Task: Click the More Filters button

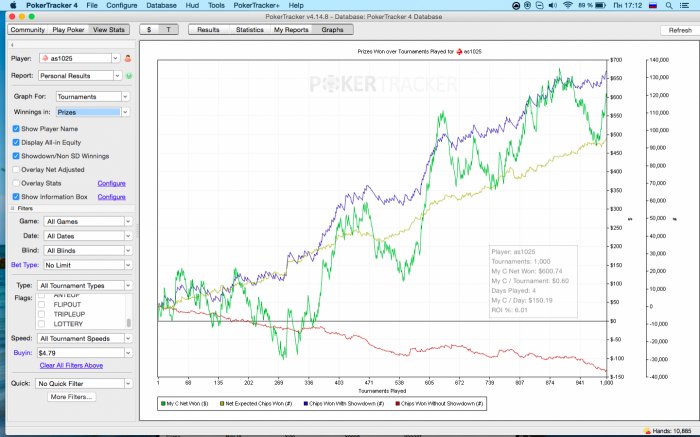Action: pyautogui.click(x=71, y=397)
